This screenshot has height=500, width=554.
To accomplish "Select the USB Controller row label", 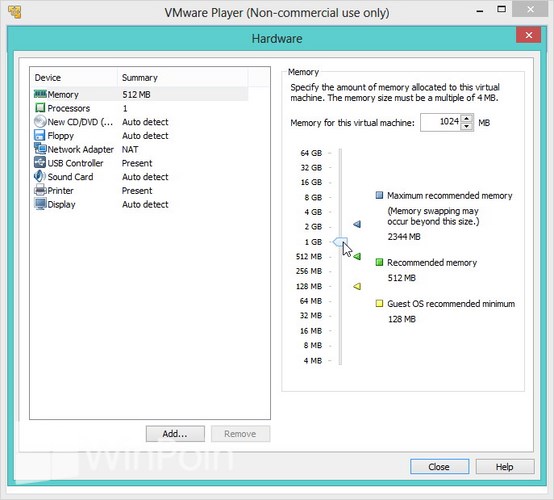I will point(75,163).
